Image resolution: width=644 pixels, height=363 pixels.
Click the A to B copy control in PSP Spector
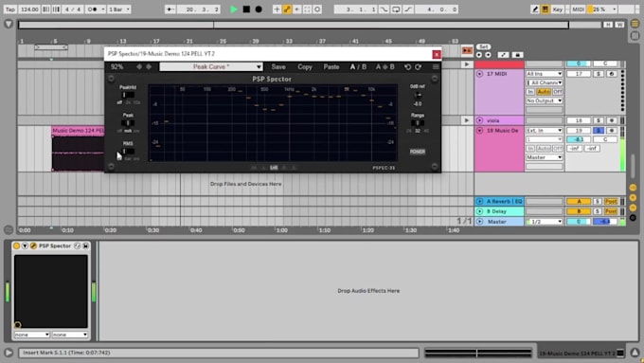click(385, 66)
